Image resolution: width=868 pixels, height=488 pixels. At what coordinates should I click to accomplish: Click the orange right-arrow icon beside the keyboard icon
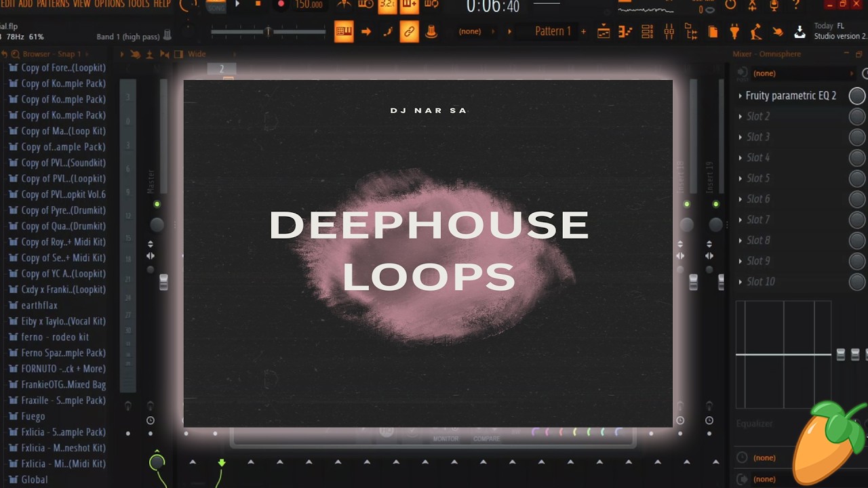[366, 31]
